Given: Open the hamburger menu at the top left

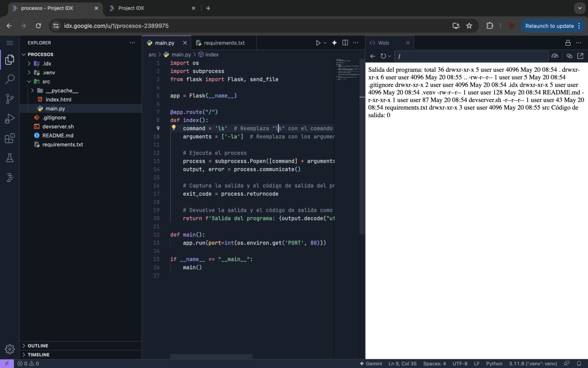Looking at the screenshot, I should point(10,43).
